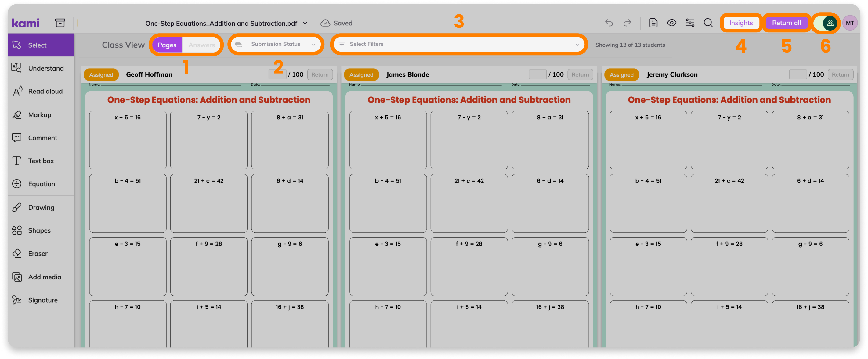Return Jeremy Clarkson's work
This screenshot has width=868, height=359.
[x=840, y=74]
